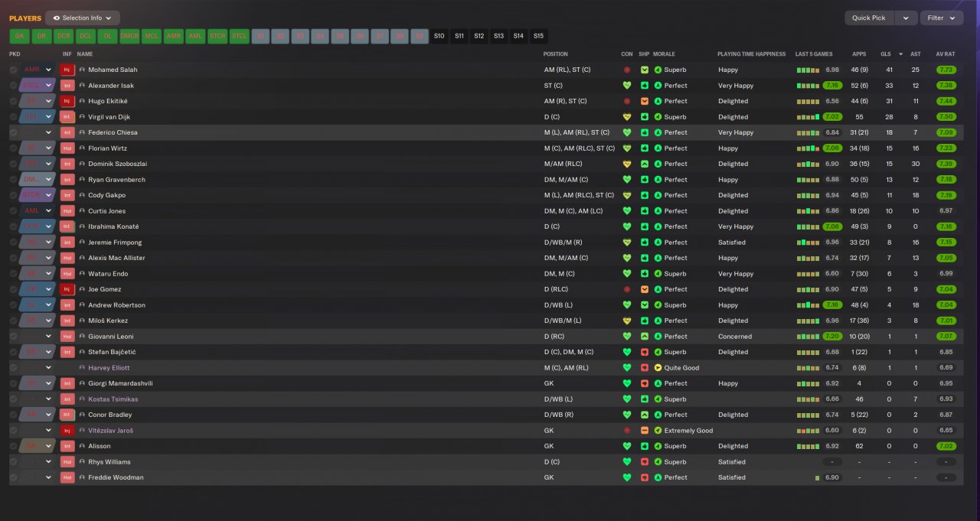The image size is (980, 521).
Task: Toggle the pick checkmark for Alexander Isak
Action: pos(13,86)
